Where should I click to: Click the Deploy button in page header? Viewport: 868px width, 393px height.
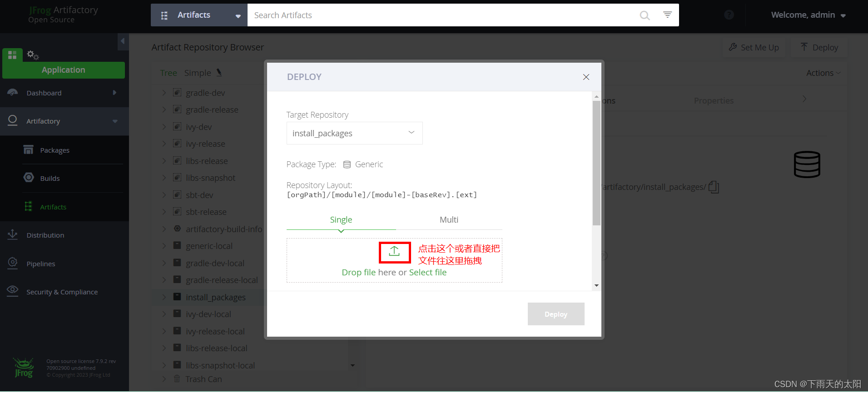click(819, 48)
